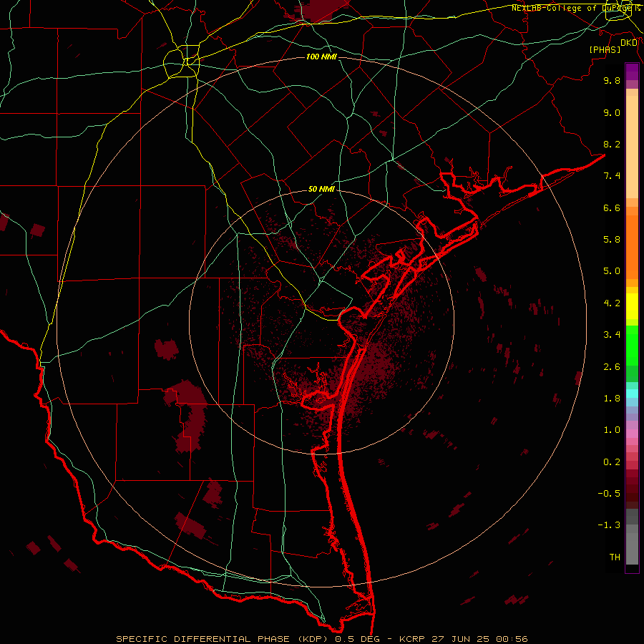Click the 6.6 value on the color scale
644x644 pixels.
click(612, 208)
